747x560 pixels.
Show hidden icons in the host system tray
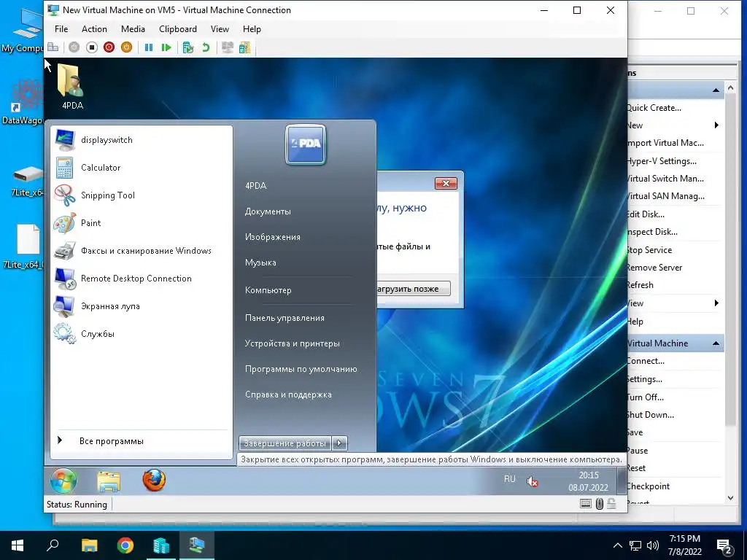[x=617, y=545]
